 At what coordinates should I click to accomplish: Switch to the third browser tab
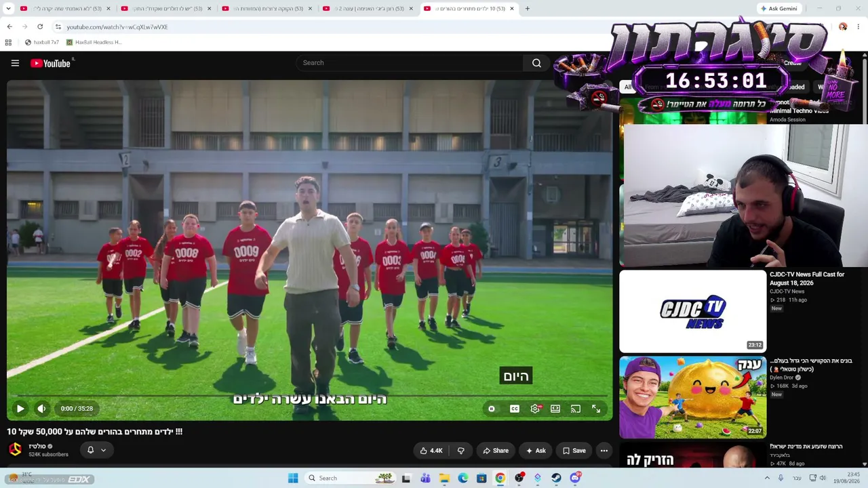pyautogui.click(x=267, y=9)
